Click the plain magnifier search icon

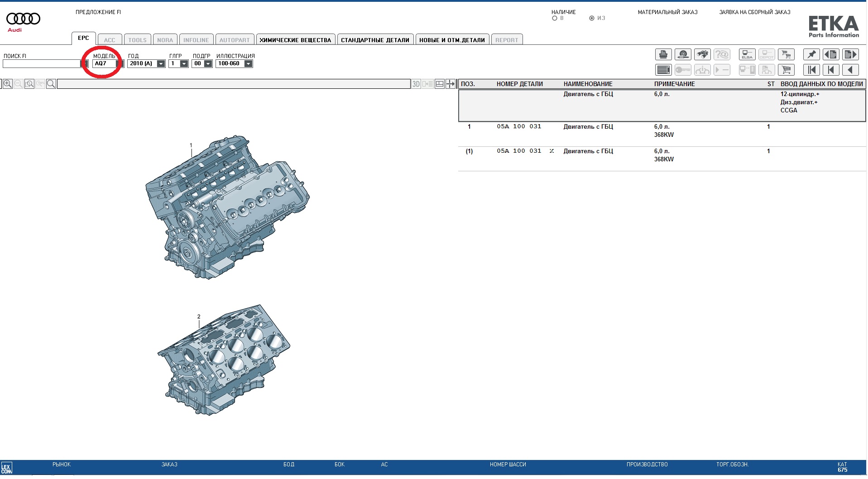(51, 84)
